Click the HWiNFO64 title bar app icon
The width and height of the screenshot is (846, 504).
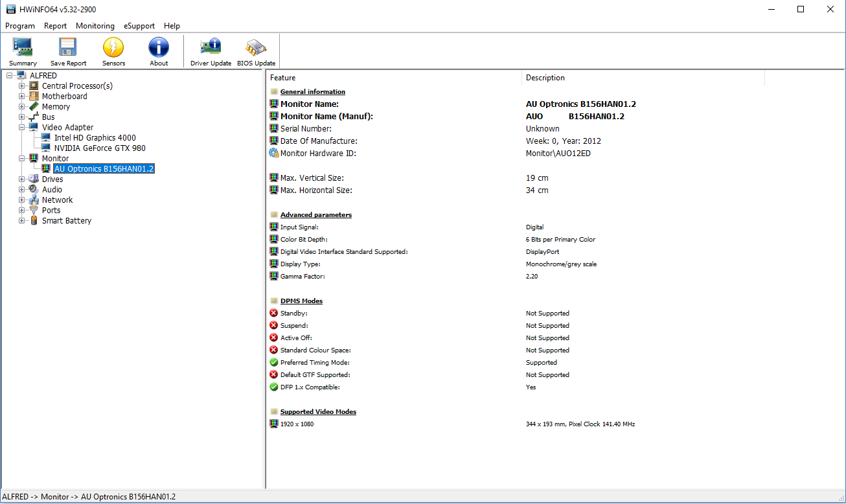[x=10, y=10]
